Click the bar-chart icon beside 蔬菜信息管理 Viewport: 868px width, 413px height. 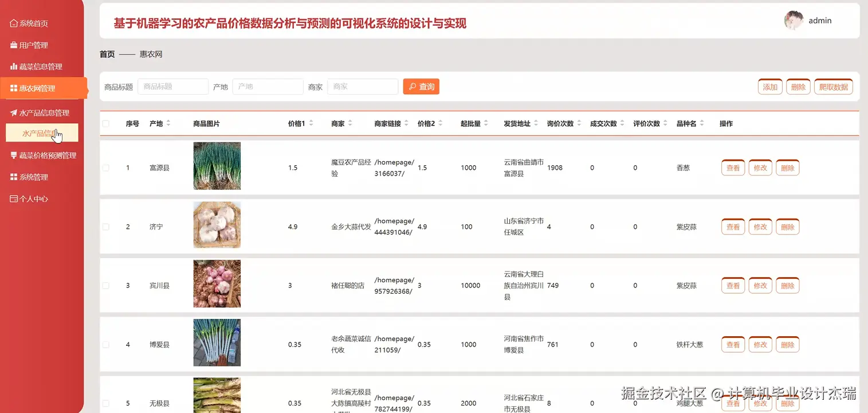point(13,66)
